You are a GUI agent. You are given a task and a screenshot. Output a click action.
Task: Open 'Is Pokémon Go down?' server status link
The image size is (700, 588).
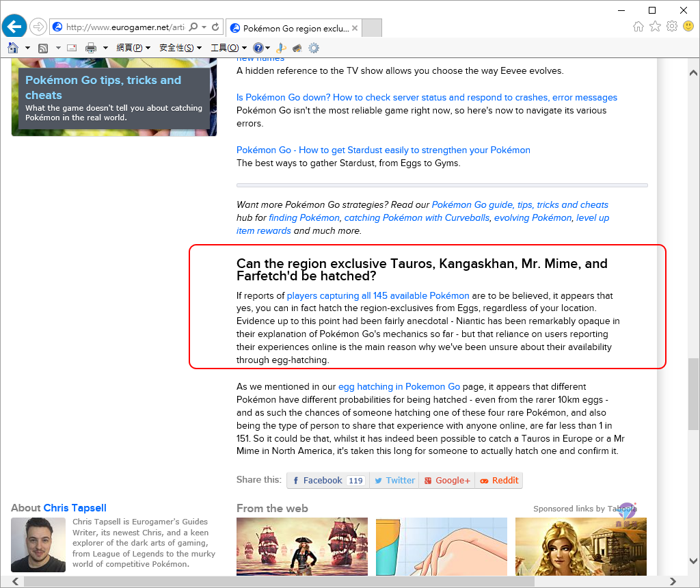point(427,97)
